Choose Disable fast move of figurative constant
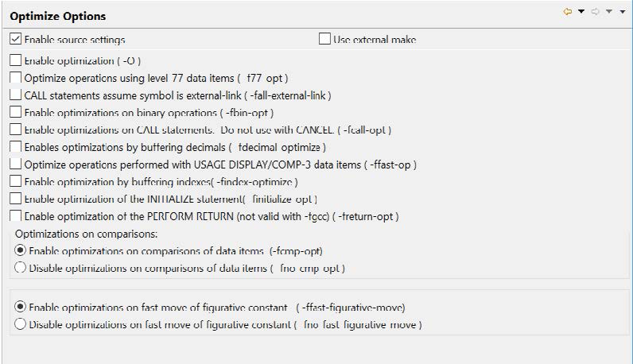This screenshot has width=633, height=364. pos(21,324)
